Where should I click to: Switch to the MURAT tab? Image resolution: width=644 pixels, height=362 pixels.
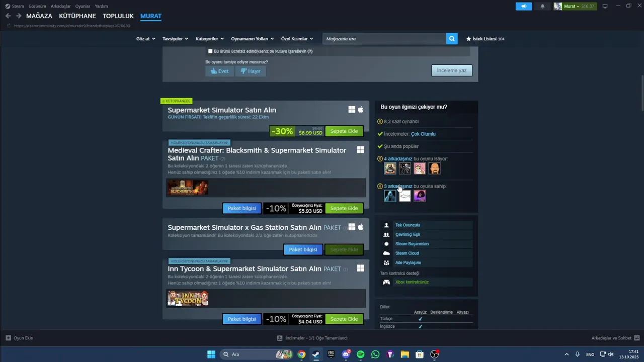[151, 16]
